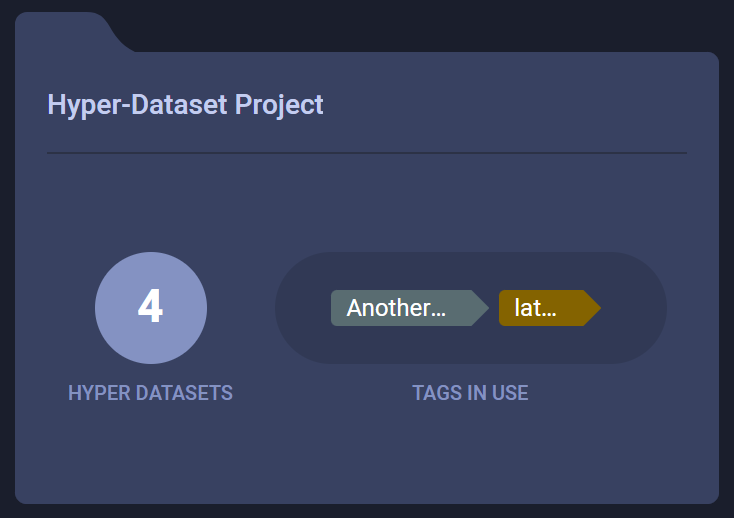Open the Hyper-Dataset Project card title
The height and width of the screenshot is (518, 734).
coord(185,104)
